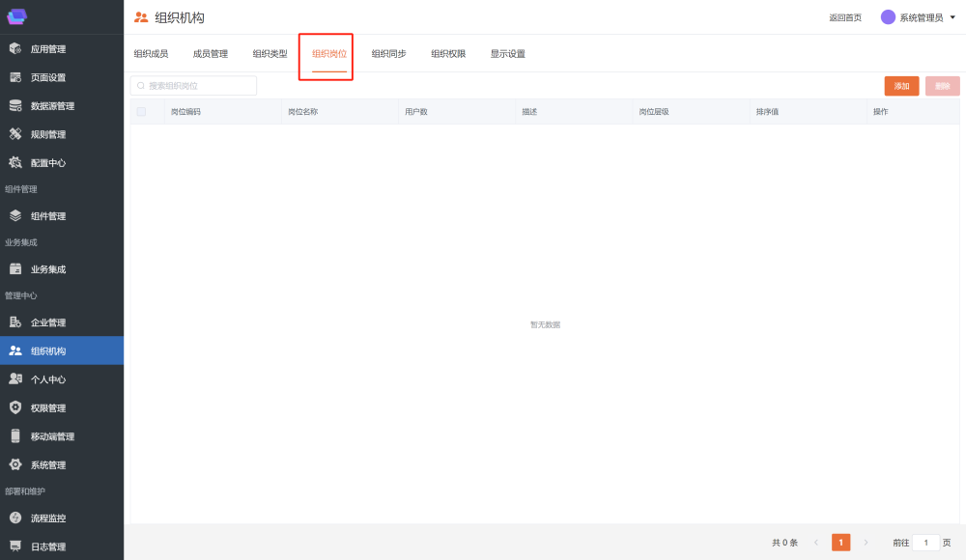Open 页面设置 via its sidebar icon
This screenshot has height=560, width=966.
click(x=15, y=77)
